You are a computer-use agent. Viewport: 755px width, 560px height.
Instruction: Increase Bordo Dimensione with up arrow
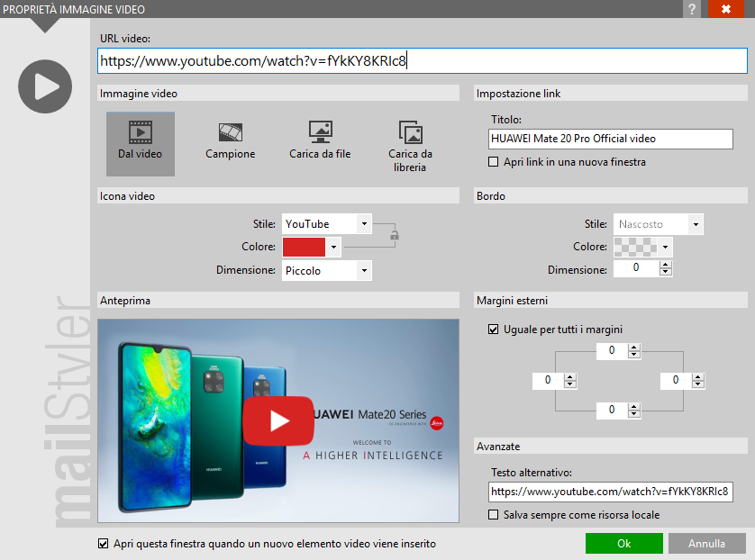(666, 265)
